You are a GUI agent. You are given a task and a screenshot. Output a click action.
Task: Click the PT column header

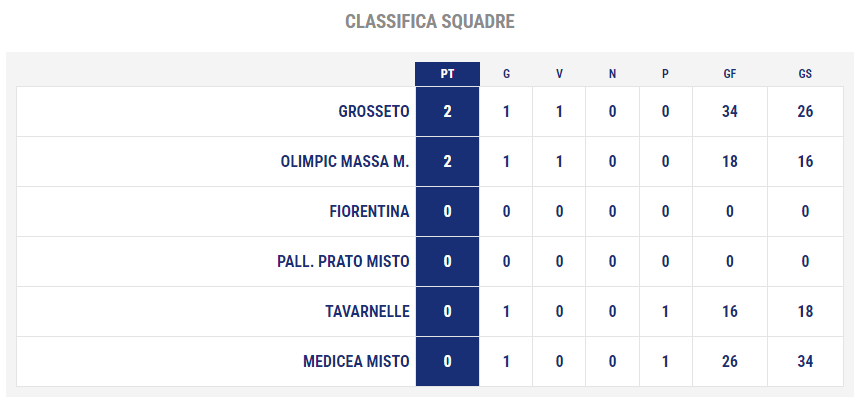(447, 74)
